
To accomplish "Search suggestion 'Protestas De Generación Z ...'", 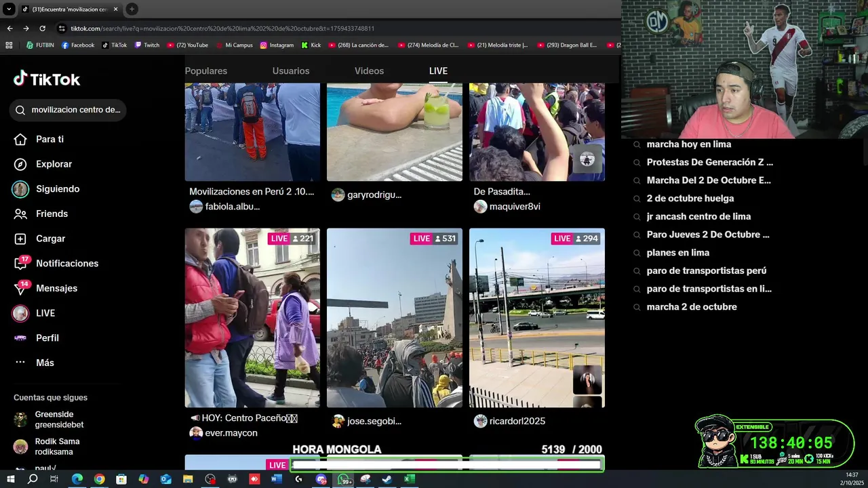I will [x=710, y=163].
